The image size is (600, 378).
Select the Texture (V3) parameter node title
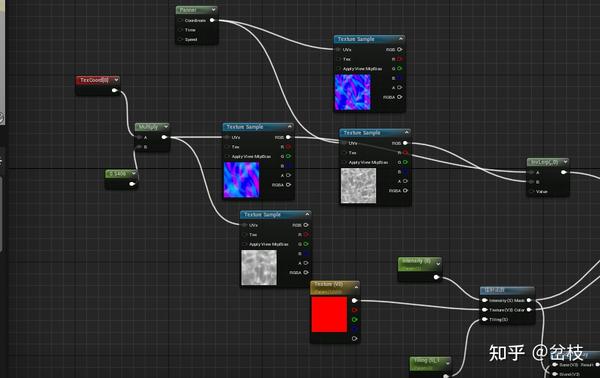pyautogui.click(x=328, y=284)
